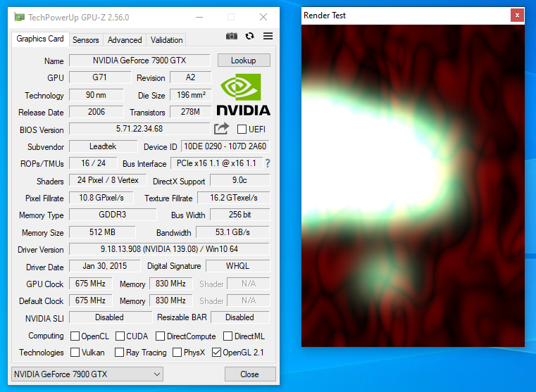Click the Driver Date field Jan 30, 2015

(x=105, y=266)
